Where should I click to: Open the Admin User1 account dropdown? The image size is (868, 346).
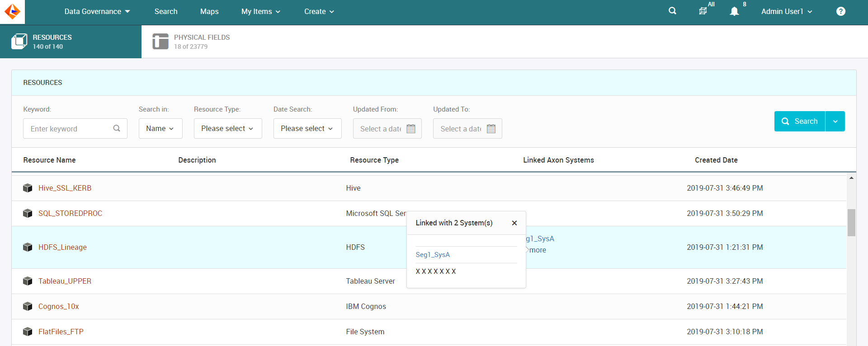787,11
